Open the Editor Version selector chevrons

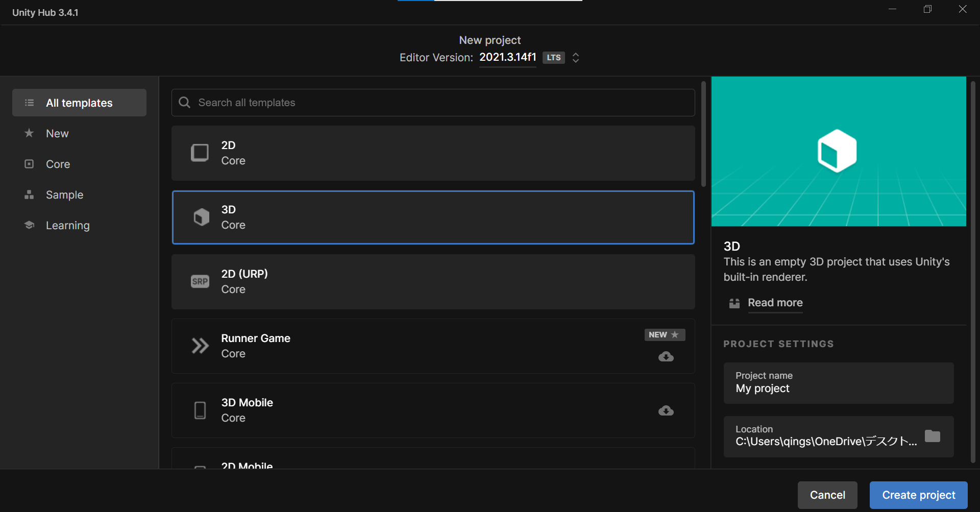tap(575, 58)
